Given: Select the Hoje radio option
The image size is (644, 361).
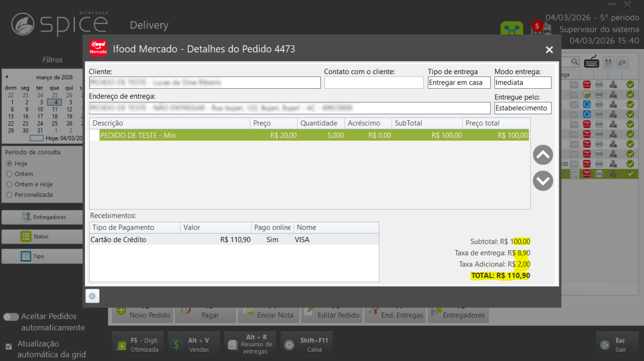Looking at the screenshot, I should 9,163.
